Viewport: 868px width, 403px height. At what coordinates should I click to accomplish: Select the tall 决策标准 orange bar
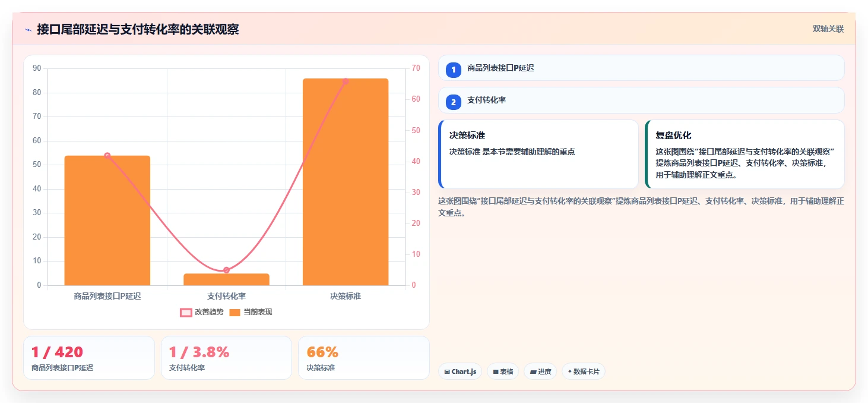[346, 182]
